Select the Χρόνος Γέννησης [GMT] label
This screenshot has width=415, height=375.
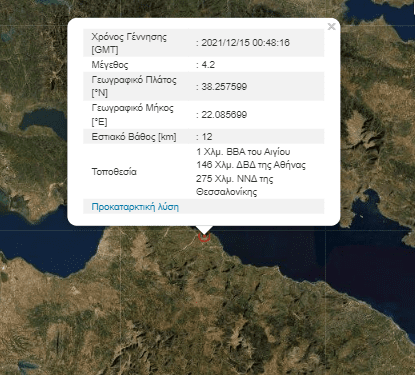(129, 43)
